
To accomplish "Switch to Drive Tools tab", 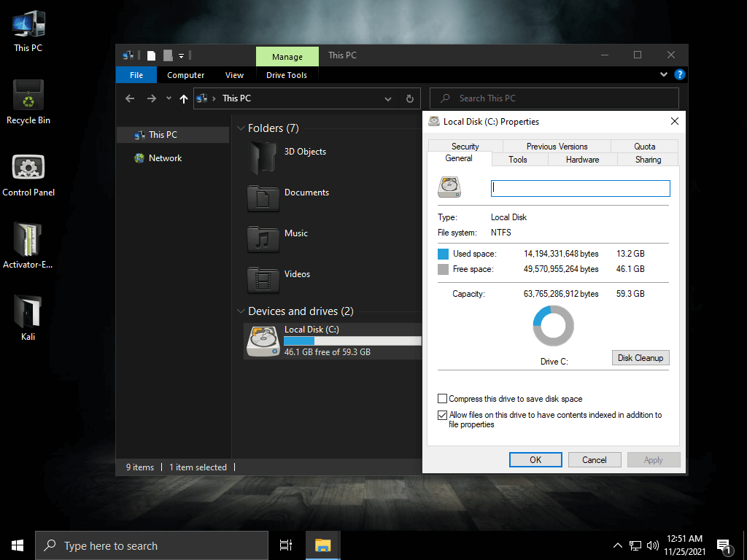I will point(286,75).
